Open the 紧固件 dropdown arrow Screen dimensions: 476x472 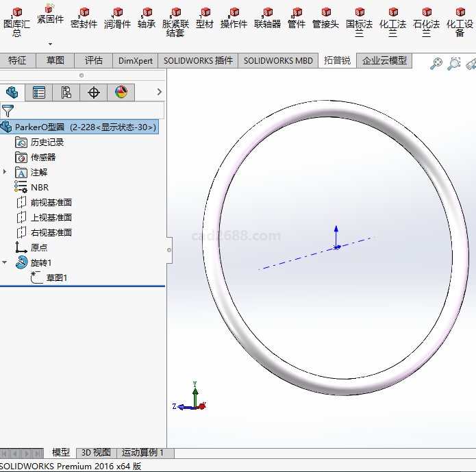tap(50, 45)
